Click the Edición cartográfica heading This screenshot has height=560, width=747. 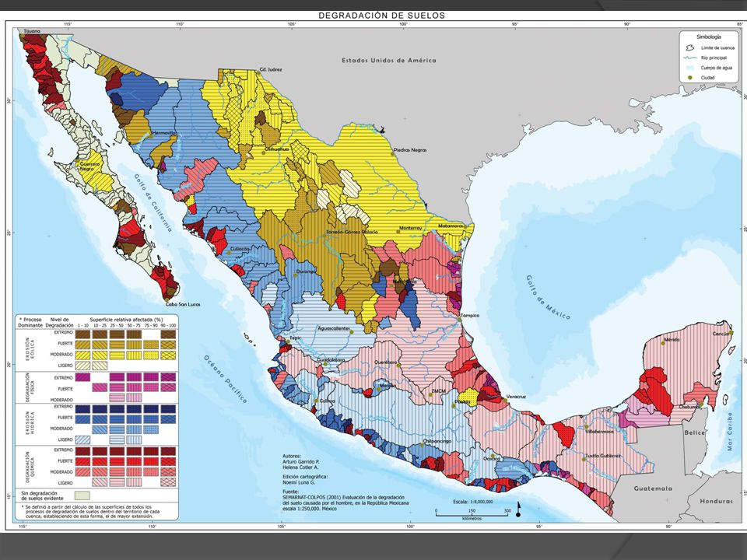(305, 477)
